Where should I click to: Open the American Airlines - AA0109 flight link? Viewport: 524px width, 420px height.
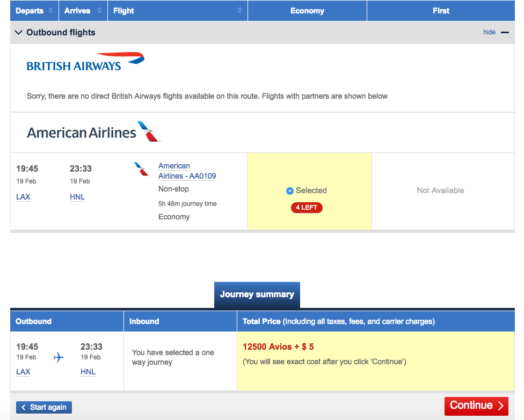click(187, 171)
